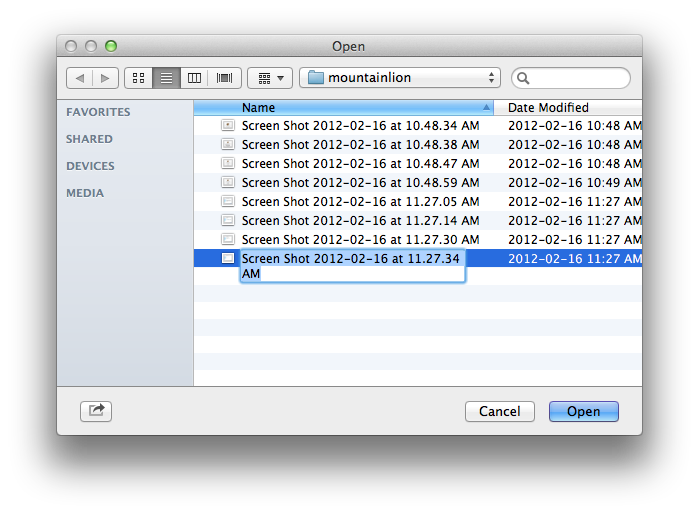The height and width of the screenshot is (514, 699).
Task: Sort by the Date Modified column header
Action: pyautogui.click(x=568, y=108)
